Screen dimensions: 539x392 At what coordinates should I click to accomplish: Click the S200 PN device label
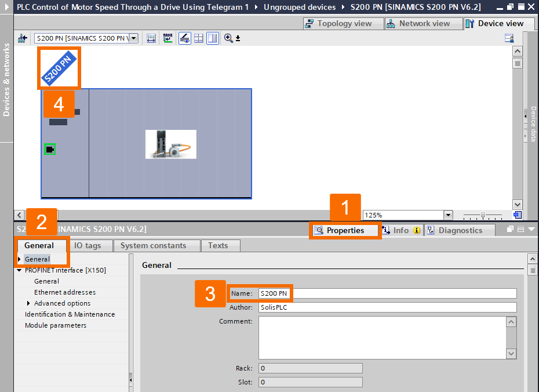point(59,68)
